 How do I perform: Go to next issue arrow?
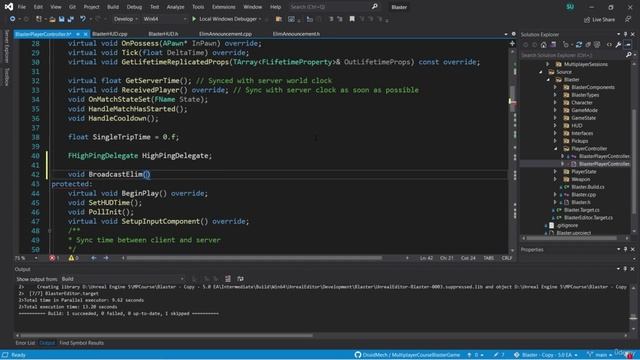click(107, 258)
